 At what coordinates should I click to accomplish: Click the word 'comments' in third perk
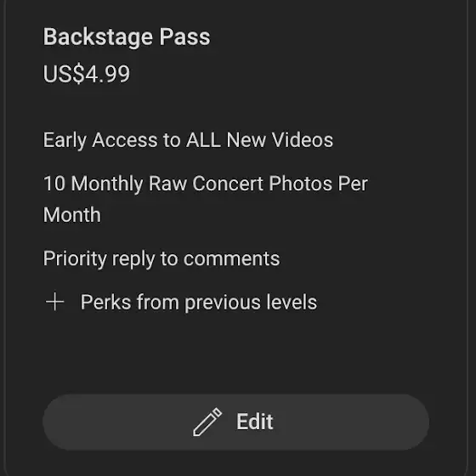point(231,259)
